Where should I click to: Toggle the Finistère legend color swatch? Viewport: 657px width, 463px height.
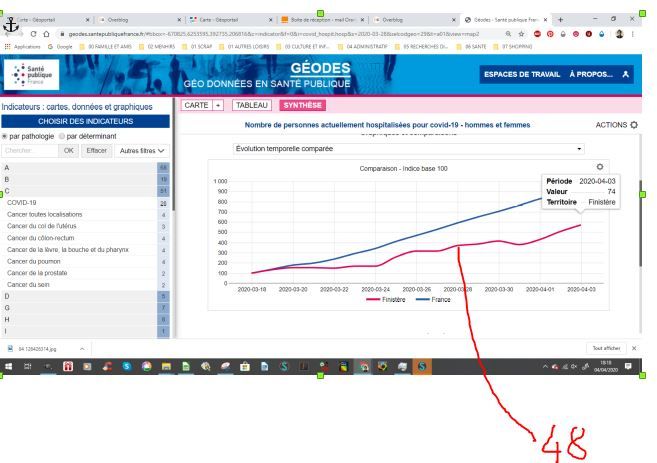pos(373,300)
